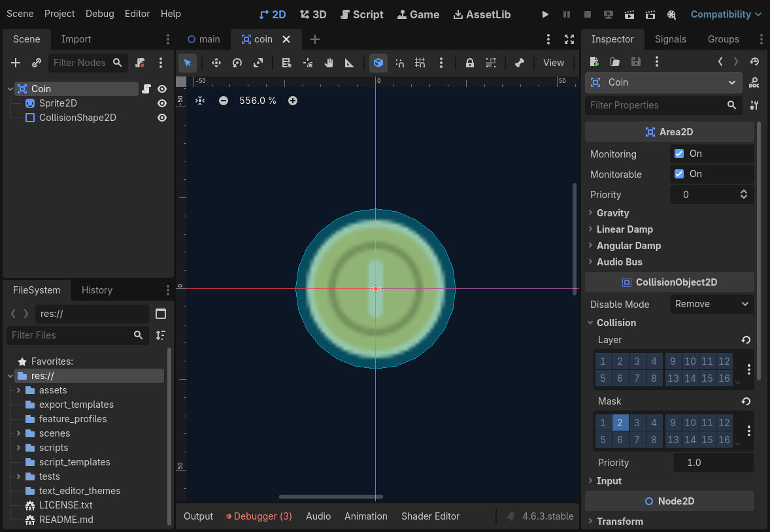Activate the Rotate Mode tool

(237, 63)
